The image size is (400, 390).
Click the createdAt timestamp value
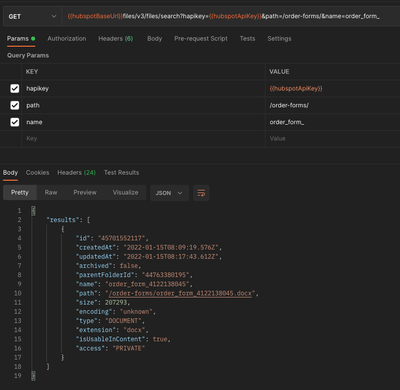tap(171, 247)
